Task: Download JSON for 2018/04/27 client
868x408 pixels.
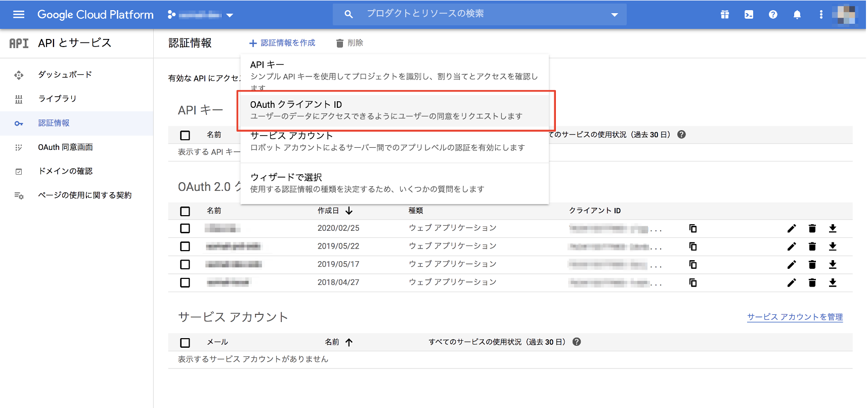Action: click(833, 282)
